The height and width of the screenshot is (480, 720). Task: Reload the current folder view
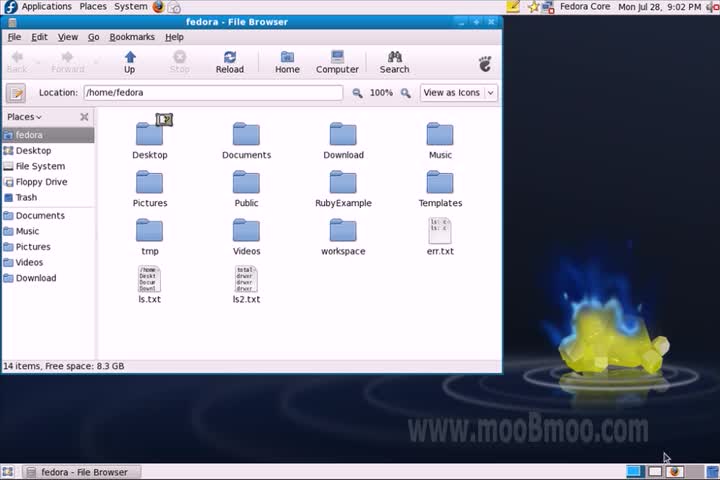[x=230, y=62]
